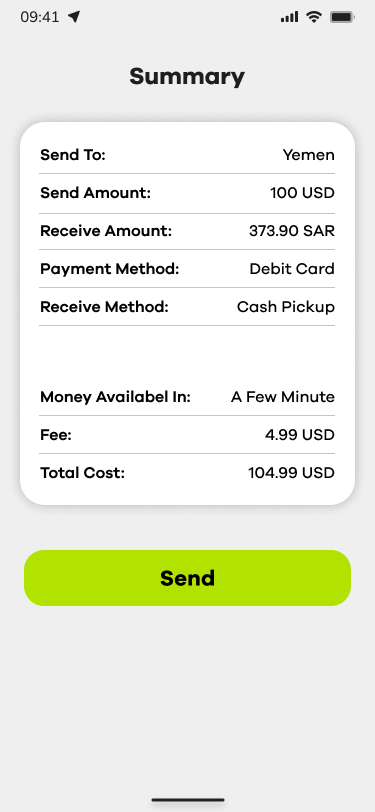Tap the Cash Pickup receive method value
This screenshot has height=812, width=375.
[x=286, y=307]
